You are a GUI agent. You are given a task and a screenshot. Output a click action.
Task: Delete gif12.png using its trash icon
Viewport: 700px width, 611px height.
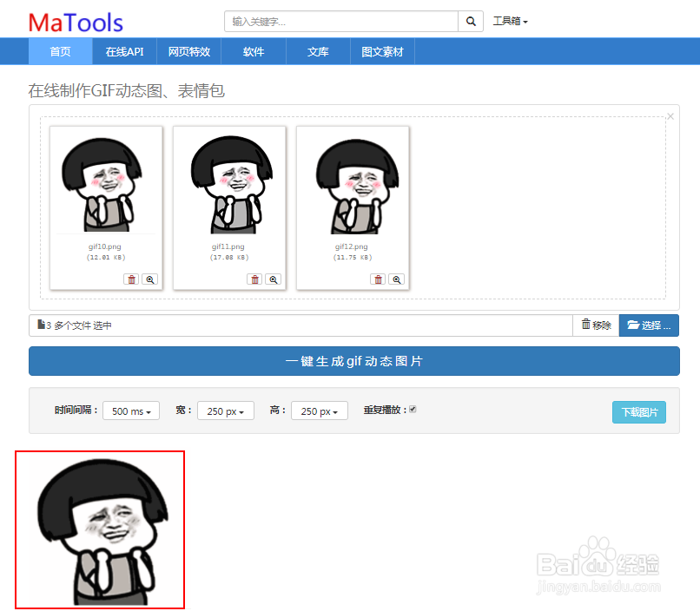click(378, 279)
